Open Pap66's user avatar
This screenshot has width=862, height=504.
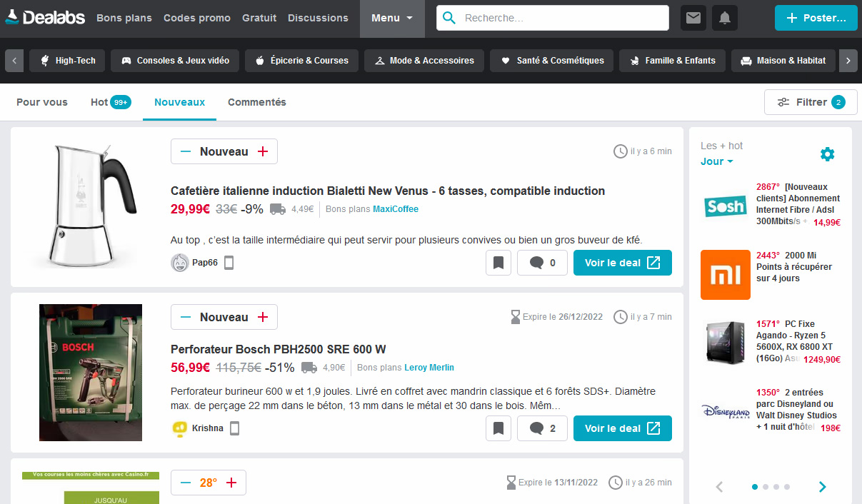(x=180, y=263)
